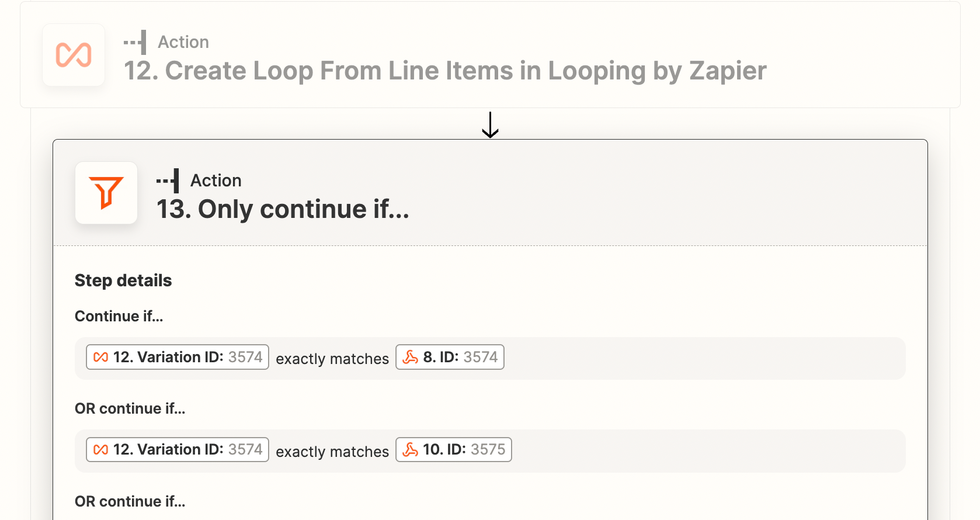
Task: Click the second 'exactly matches' condition
Action: pos(332,452)
